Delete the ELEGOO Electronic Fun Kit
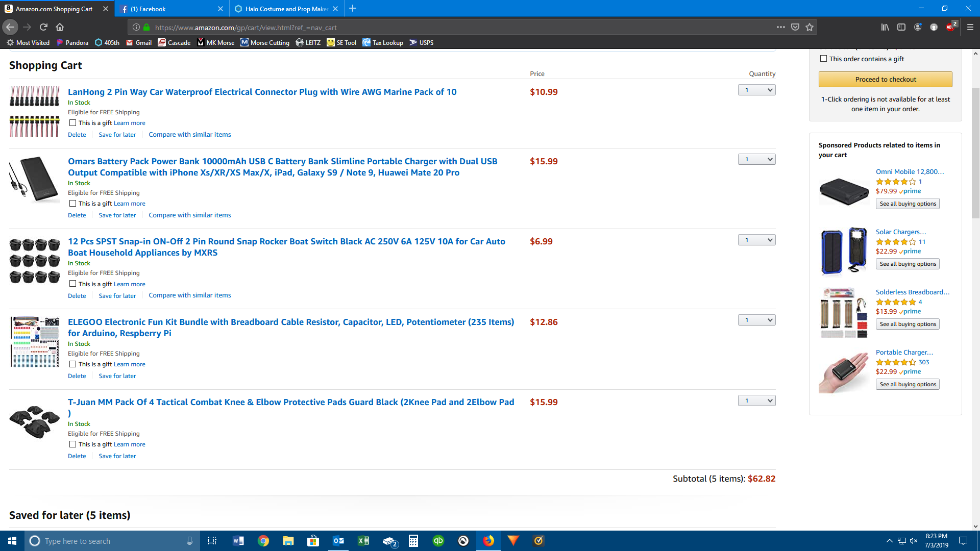This screenshot has height=551, width=980. [77, 376]
